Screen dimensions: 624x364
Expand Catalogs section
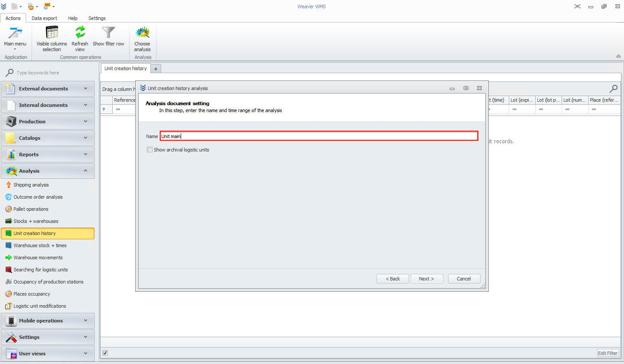click(48, 138)
